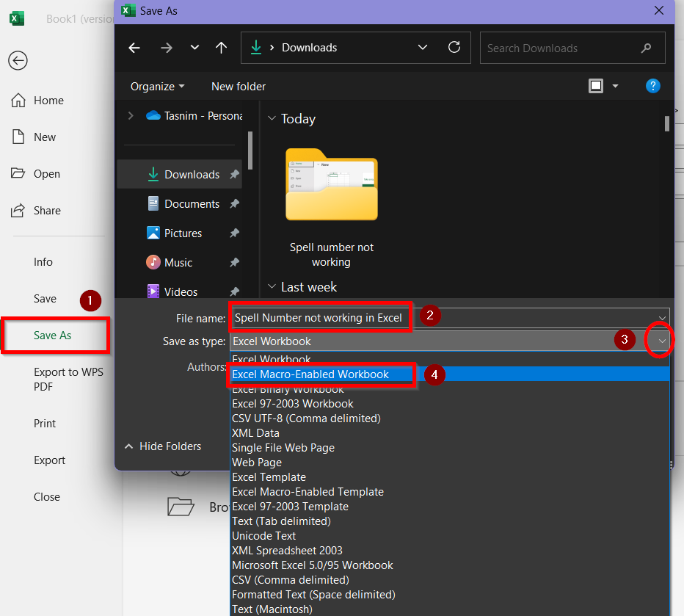The height and width of the screenshot is (616, 684).
Task: Select Documents in navigation pane
Action: pos(192,204)
